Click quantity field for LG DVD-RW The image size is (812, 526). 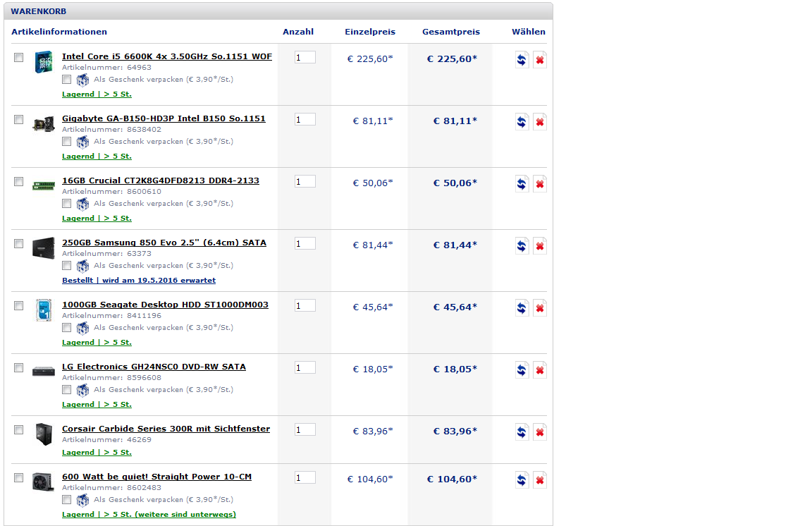click(x=305, y=368)
